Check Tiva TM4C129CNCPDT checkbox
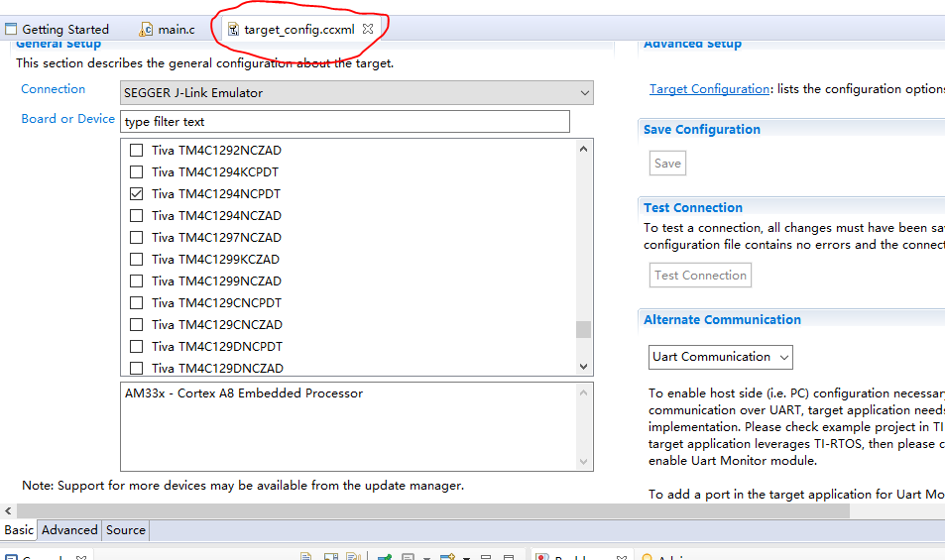This screenshot has height=560, width=945. [x=136, y=303]
